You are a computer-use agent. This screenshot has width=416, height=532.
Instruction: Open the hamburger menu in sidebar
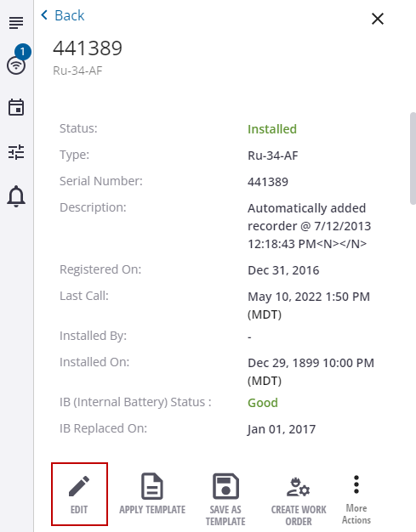point(16,22)
